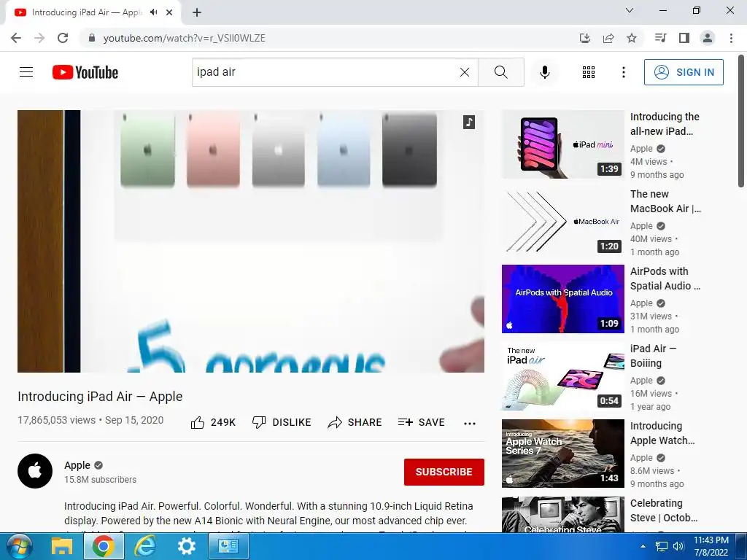Open AirPods with Spatial Audio thumbnail
747x560 pixels.
click(x=562, y=299)
